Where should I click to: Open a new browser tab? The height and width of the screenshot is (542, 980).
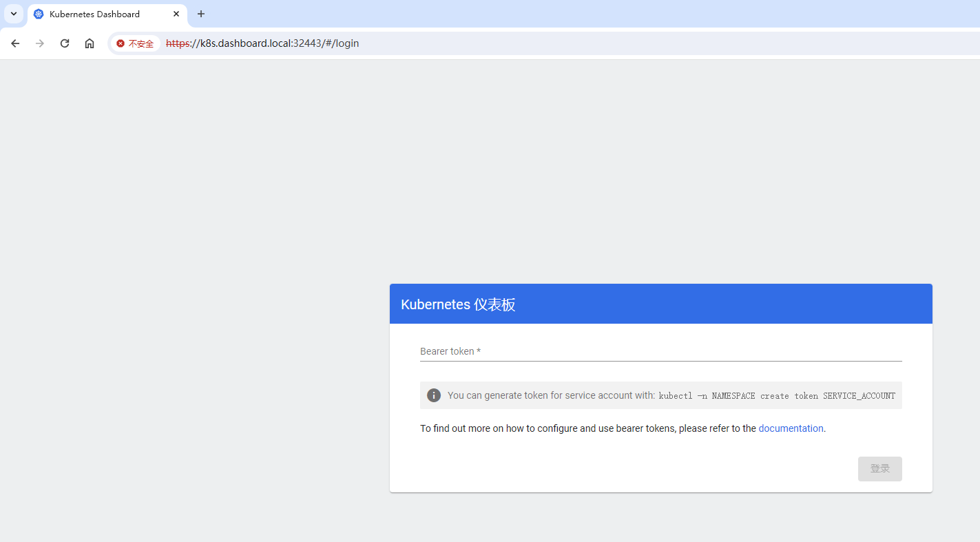coord(201,14)
